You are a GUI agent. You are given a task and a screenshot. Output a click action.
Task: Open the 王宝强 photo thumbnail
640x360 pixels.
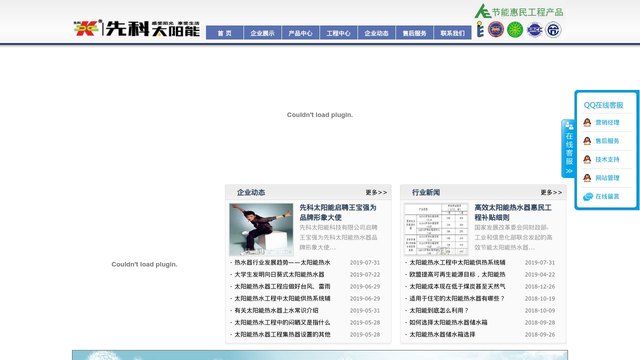tap(261, 229)
